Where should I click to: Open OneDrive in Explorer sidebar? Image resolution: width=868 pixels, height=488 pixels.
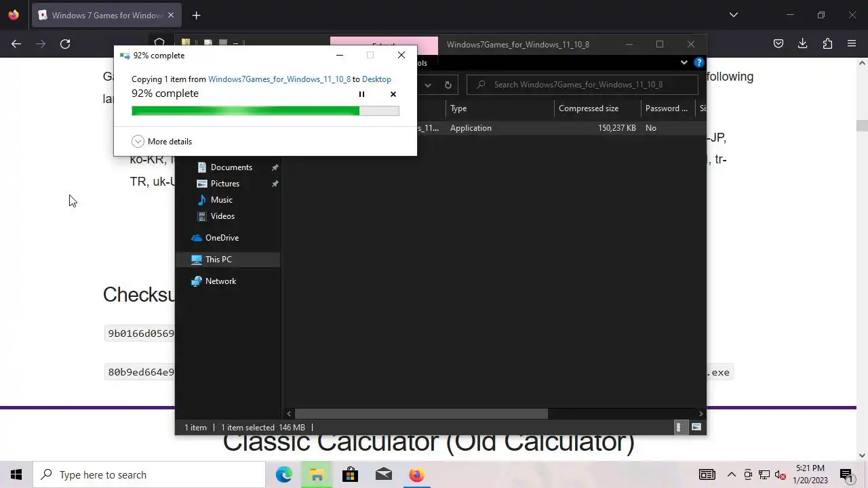pos(222,238)
